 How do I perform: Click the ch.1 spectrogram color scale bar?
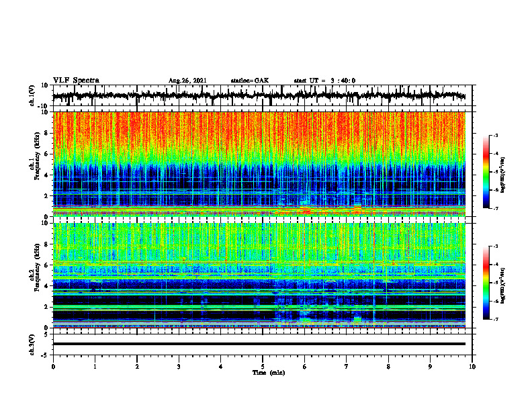[x=486, y=172]
